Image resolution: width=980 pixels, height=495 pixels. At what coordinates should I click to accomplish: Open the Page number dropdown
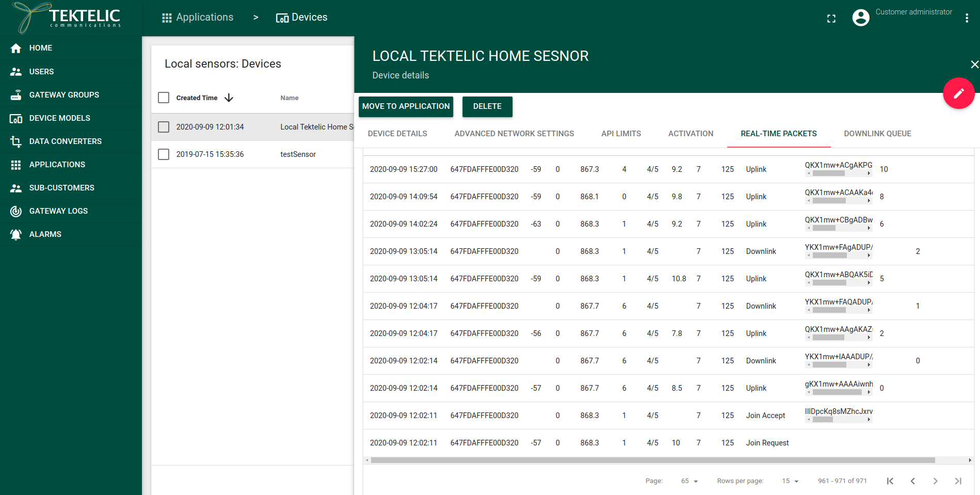click(x=688, y=481)
